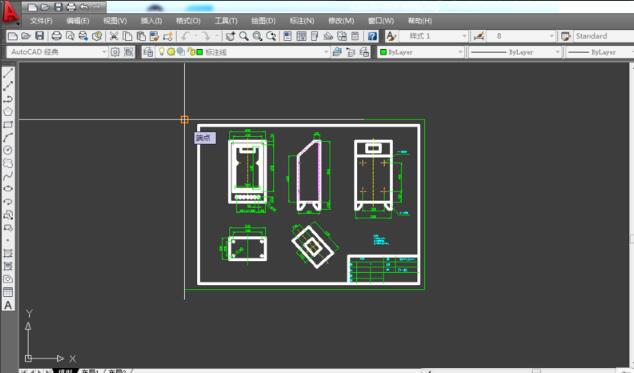Select the Arc draw tool
The height and width of the screenshot is (373, 634).
pyautogui.click(x=8, y=138)
